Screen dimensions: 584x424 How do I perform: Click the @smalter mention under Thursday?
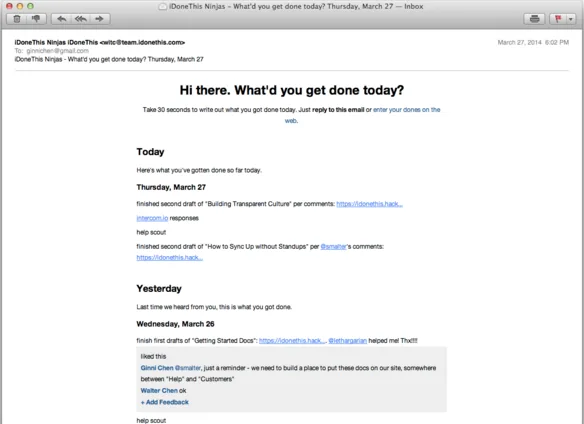point(334,246)
